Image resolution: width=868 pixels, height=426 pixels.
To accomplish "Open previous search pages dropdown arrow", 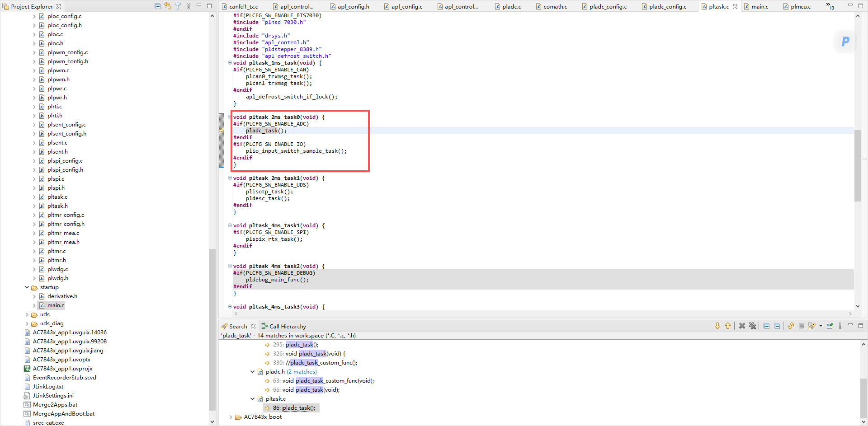I will [x=821, y=326].
